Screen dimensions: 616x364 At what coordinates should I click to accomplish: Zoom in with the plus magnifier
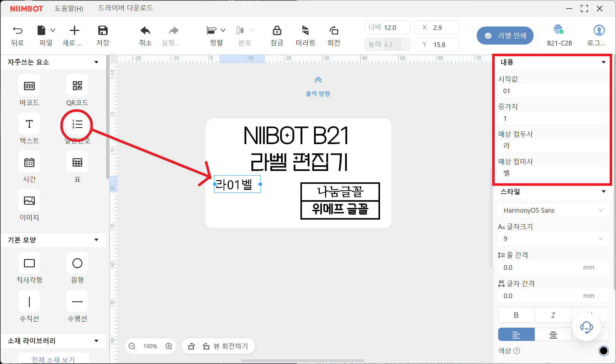(x=169, y=346)
